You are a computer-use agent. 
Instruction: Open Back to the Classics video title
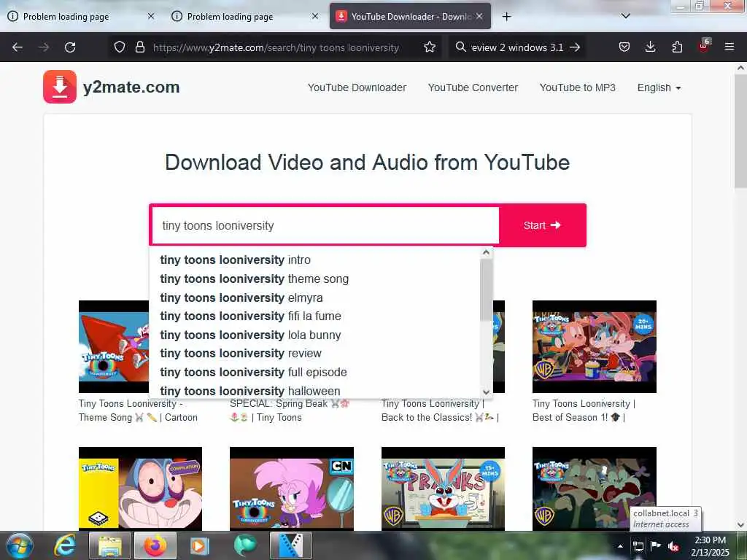click(440, 411)
